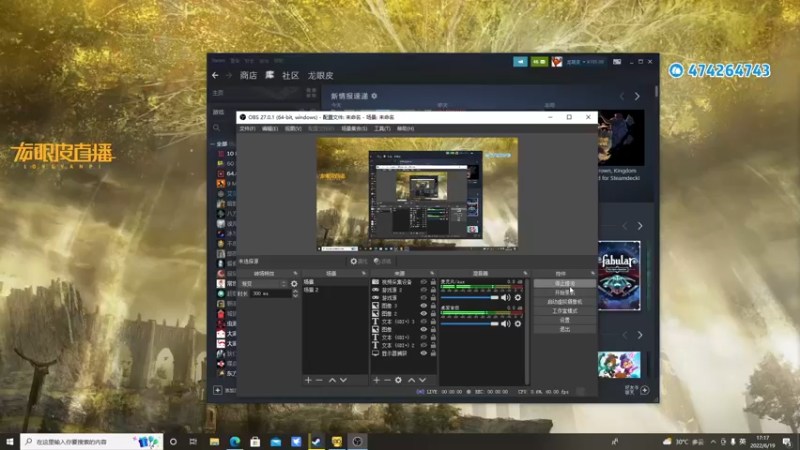800x450 pixels.
Task: Open 新情报速递 settings gear in Steam
Action: tap(374, 96)
